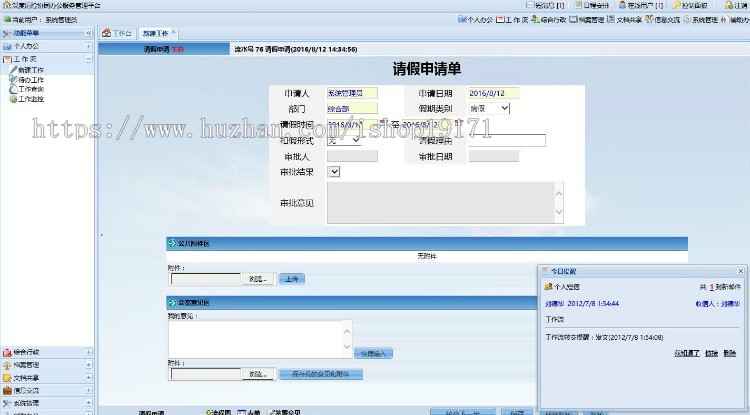This screenshot has height=415, width=750.
Task: Click 文档共享 sidebar section icon
Action: (x=7, y=378)
